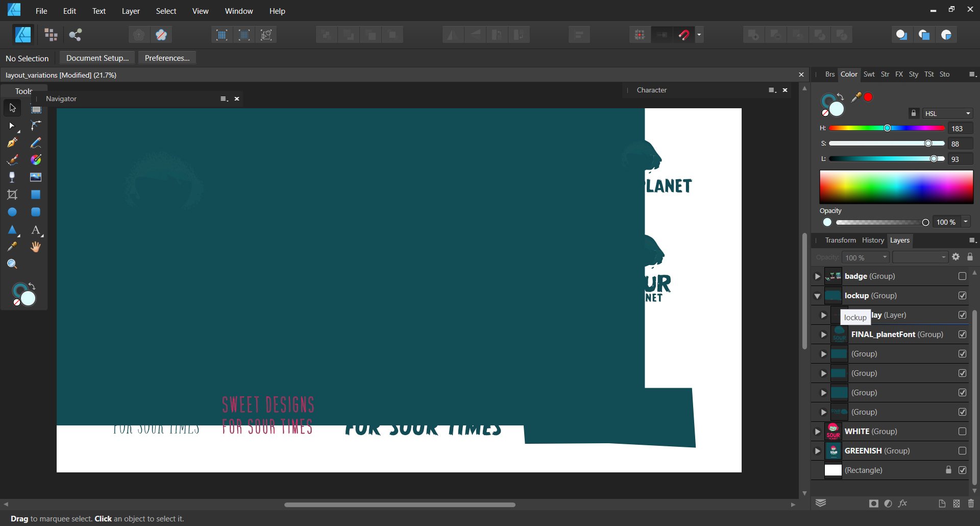Click the Delete Layer trash icon
This screenshot has height=526, width=980.
click(971, 504)
